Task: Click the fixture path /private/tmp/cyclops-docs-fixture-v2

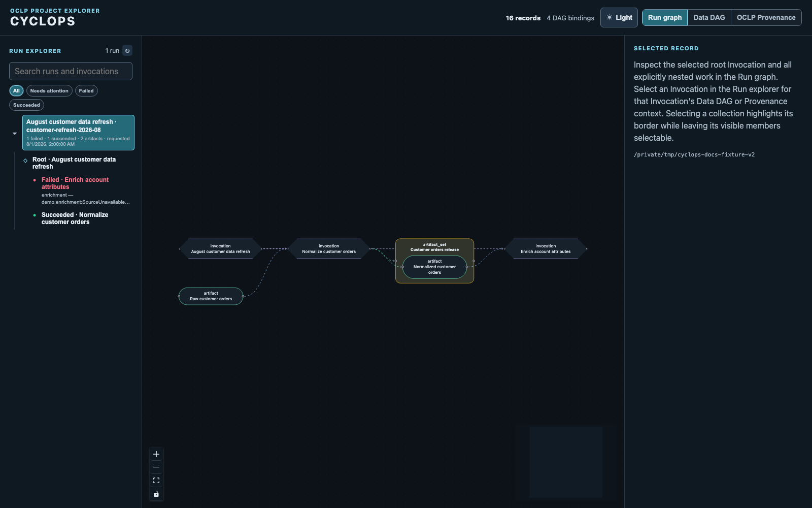Action: (x=694, y=154)
